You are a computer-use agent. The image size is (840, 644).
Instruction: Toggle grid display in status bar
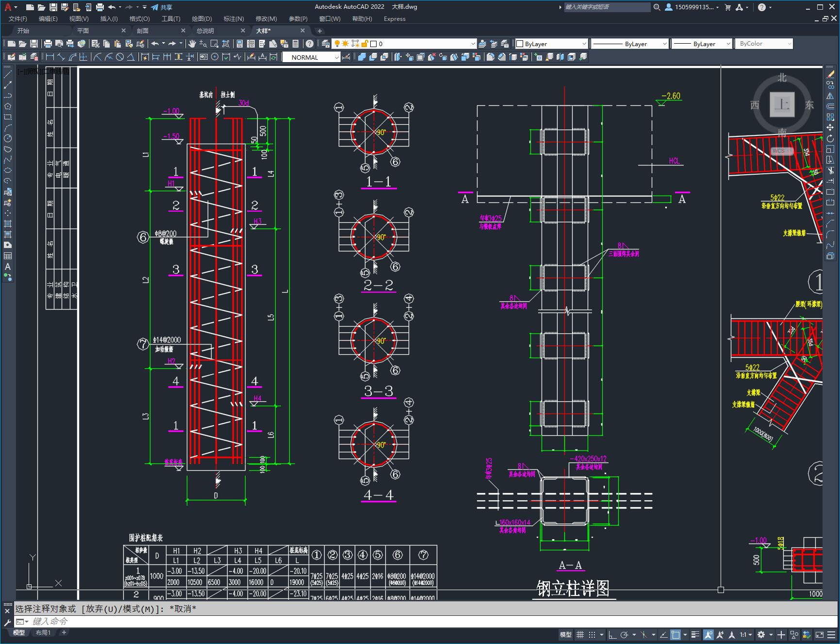tap(580, 634)
